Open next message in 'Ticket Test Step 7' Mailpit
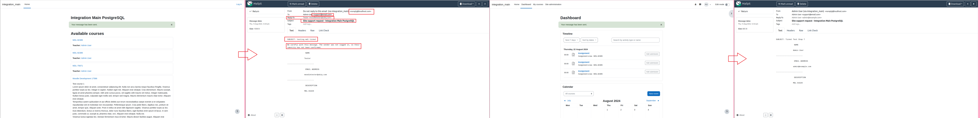 point(973,4)
